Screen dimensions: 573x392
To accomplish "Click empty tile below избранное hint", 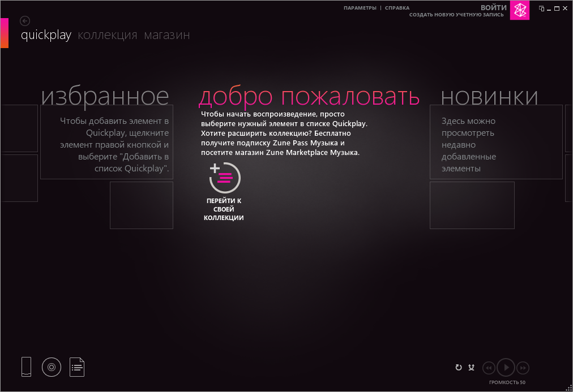I will [142, 205].
